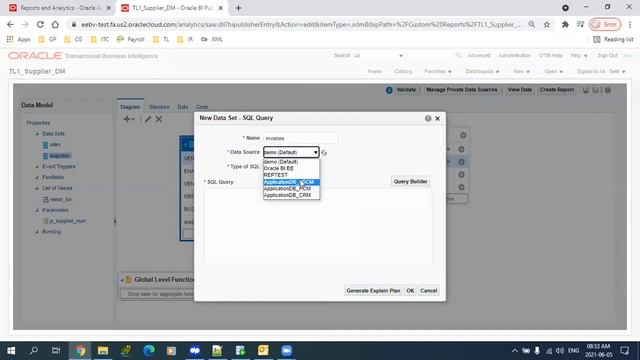The height and width of the screenshot is (360, 640).
Task: Click the delete X icon in Diagram toolbar
Action: pyautogui.click(x=159, y=119)
